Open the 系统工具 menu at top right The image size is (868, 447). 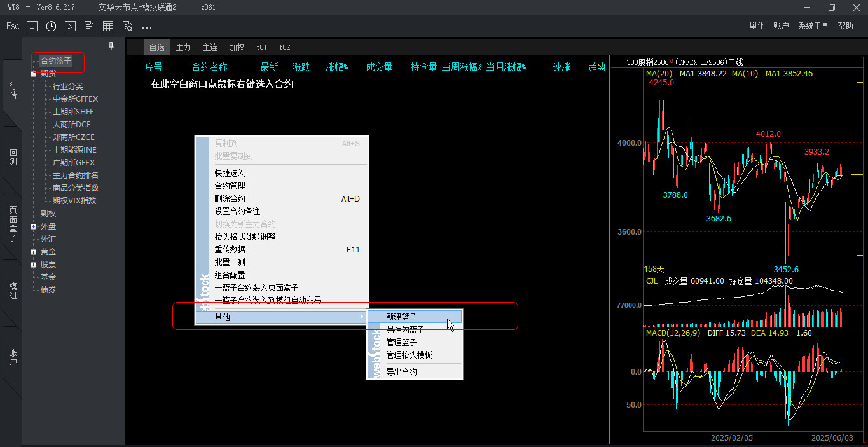(x=813, y=26)
